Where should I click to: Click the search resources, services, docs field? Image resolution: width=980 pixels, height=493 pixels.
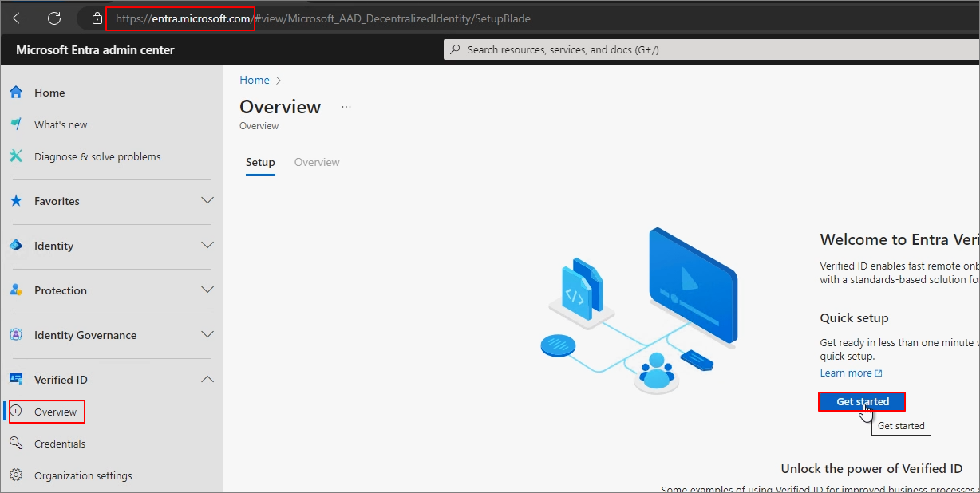712,49
